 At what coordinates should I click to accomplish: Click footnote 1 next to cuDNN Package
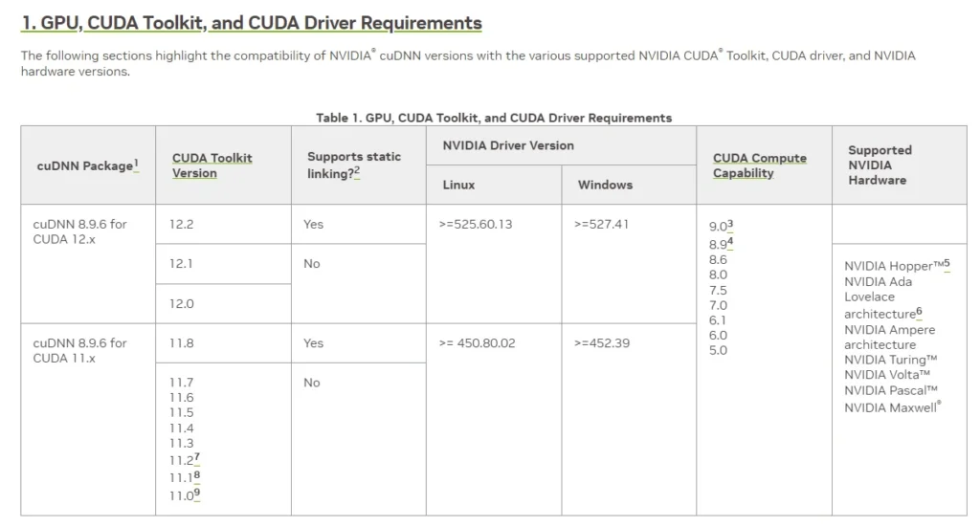click(x=136, y=165)
